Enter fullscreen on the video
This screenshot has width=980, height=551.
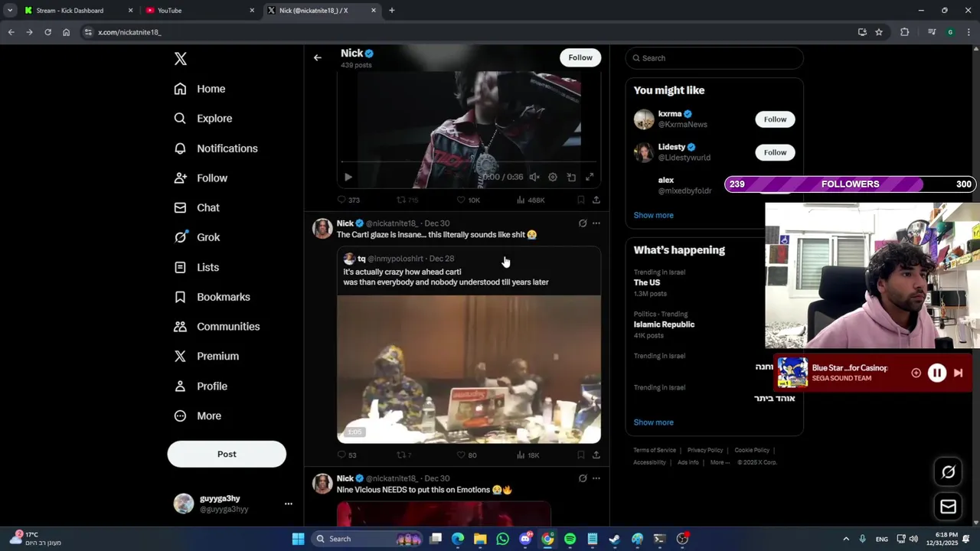pyautogui.click(x=590, y=177)
